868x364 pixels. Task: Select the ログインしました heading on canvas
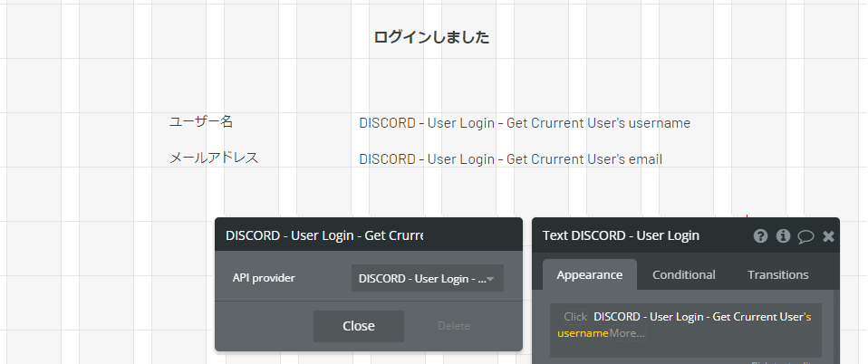click(x=431, y=37)
